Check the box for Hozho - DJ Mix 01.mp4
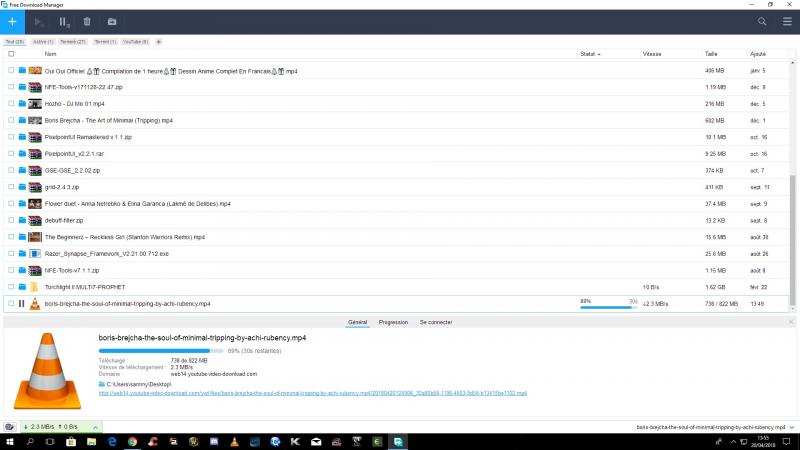The image size is (800, 450). [x=11, y=104]
